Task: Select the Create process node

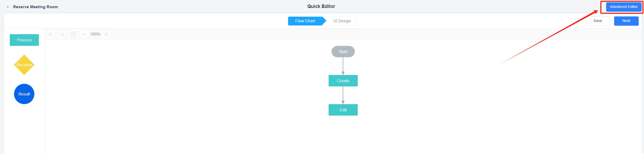Action: pos(343,81)
